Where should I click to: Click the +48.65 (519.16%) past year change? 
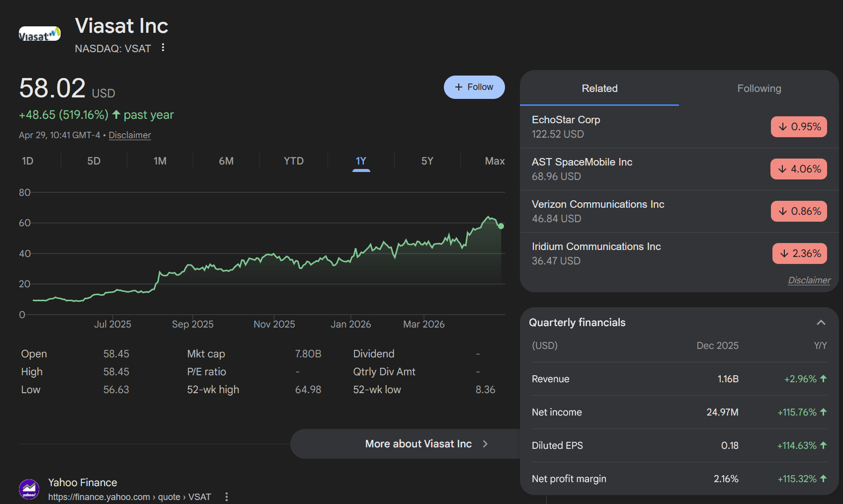click(96, 115)
